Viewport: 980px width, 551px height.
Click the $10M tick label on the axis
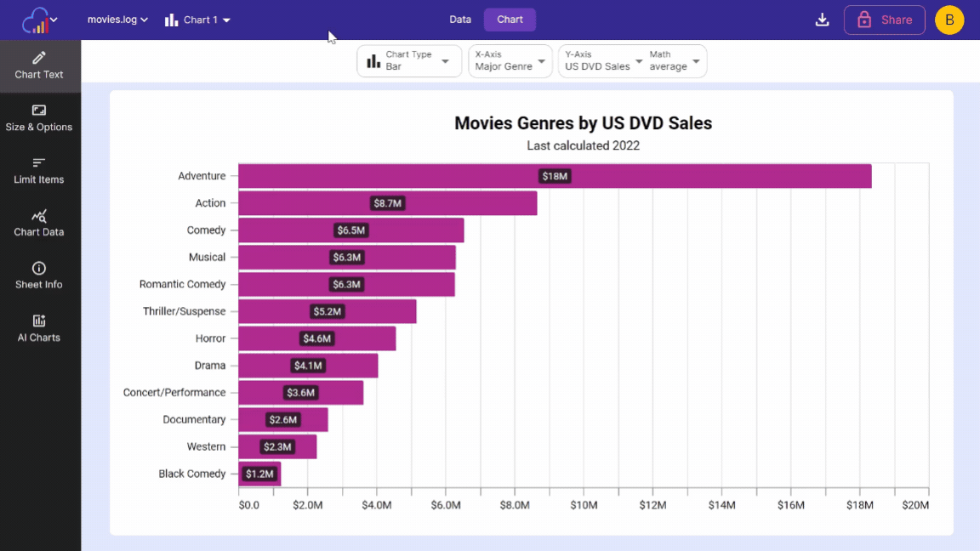(584, 505)
